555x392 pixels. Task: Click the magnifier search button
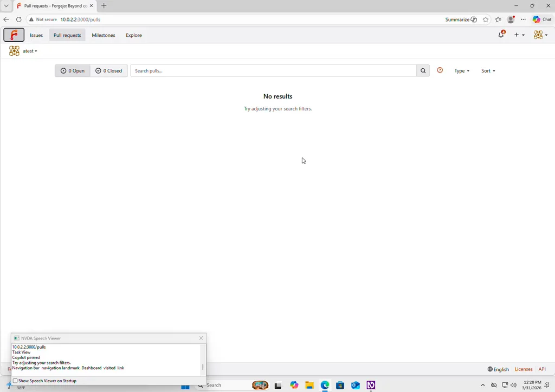[x=423, y=71]
